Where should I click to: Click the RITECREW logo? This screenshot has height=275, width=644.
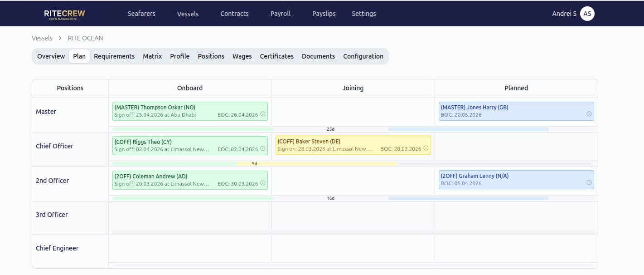point(64,14)
